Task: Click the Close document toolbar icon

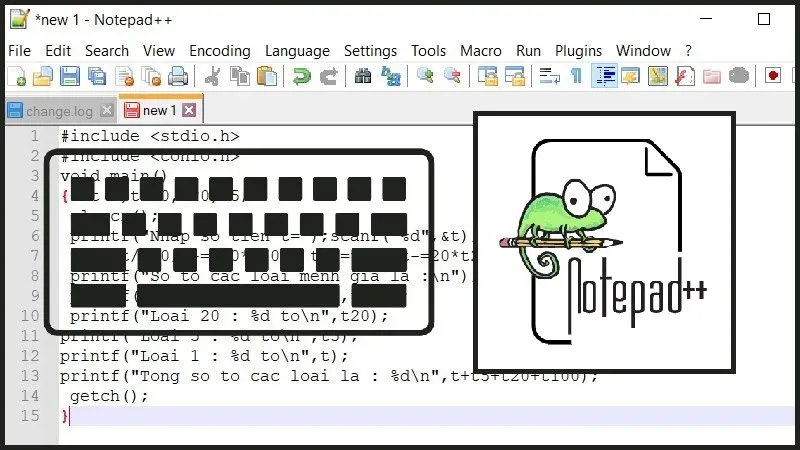Action: 124,77
